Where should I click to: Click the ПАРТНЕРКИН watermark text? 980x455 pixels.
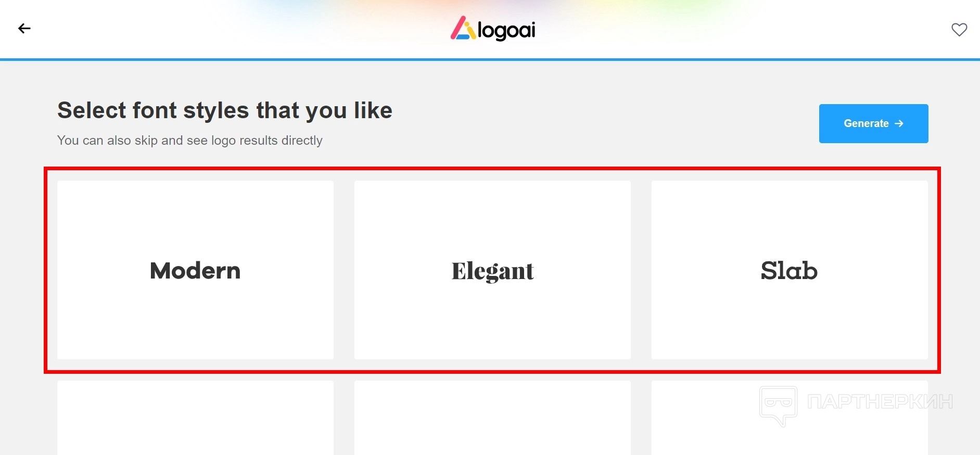click(x=880, y=402)
